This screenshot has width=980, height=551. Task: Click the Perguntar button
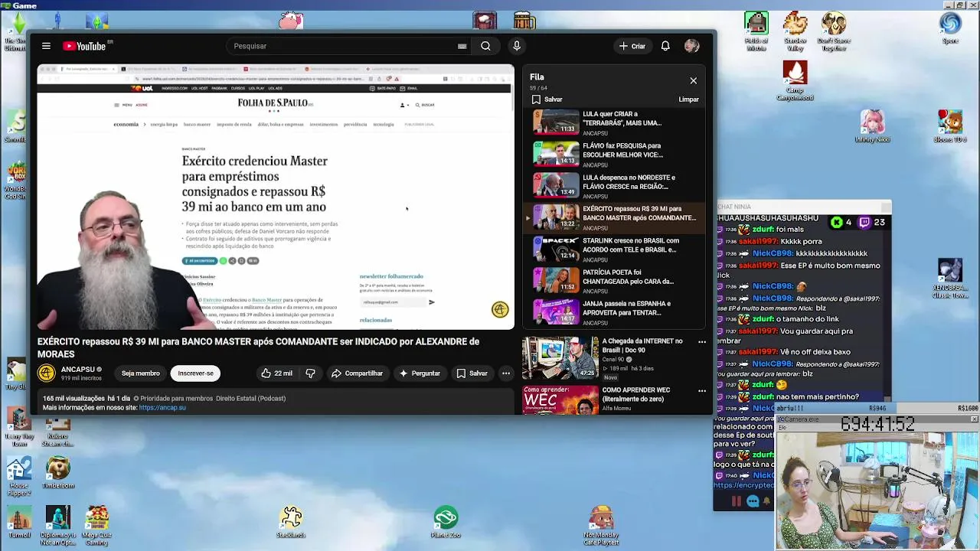tap(420, 373)
